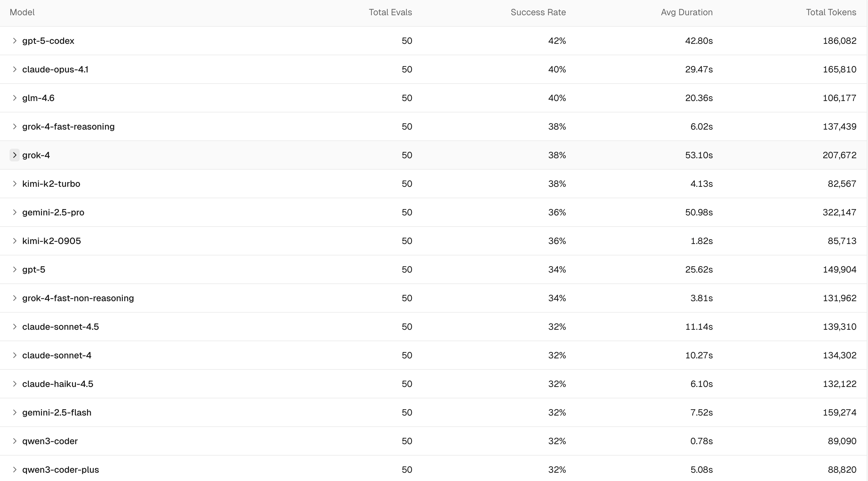Expand the glm-4.6 row chevron
Screen dimensions: 868x481
click(x=15, y=98)
